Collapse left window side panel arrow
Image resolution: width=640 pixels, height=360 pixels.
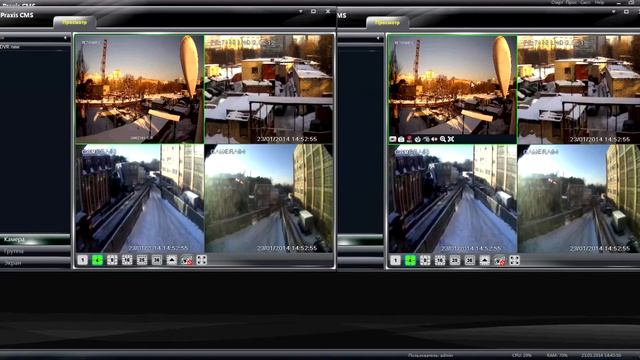tap(65, 38)
